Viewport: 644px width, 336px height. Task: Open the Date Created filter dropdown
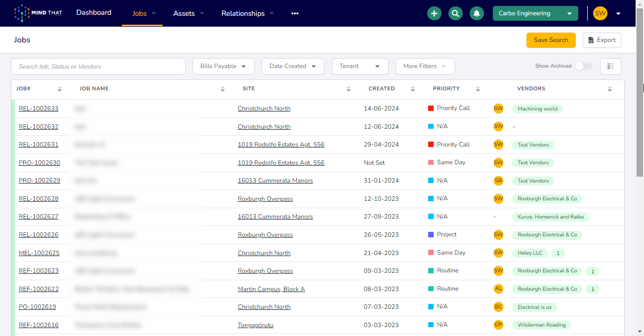tap(293, 66)
